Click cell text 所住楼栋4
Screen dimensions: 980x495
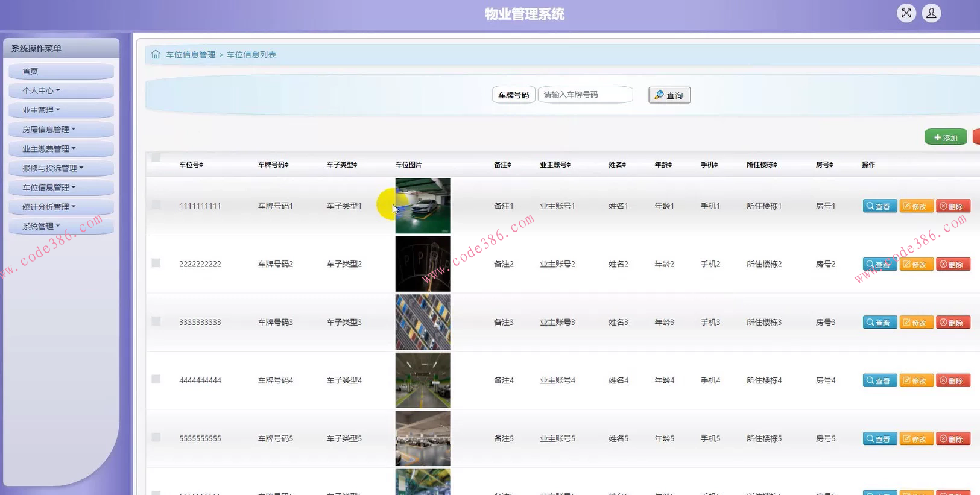tap(764, 380)
